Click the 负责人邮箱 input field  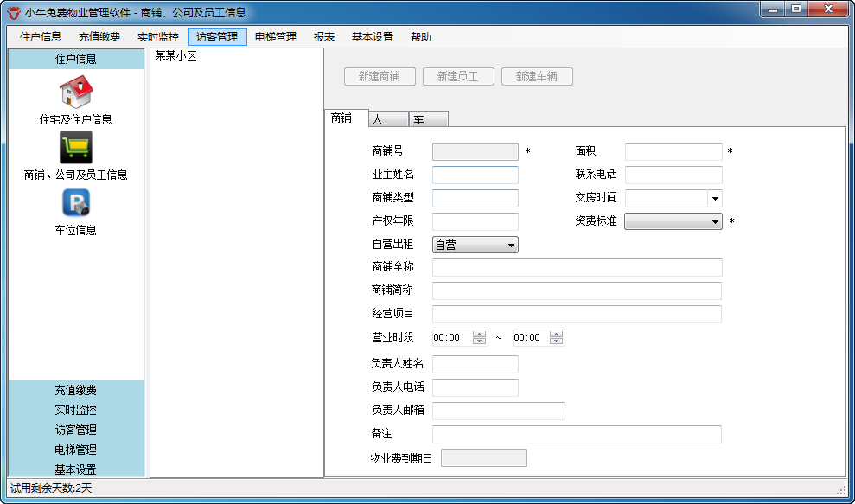pos(498,411)
